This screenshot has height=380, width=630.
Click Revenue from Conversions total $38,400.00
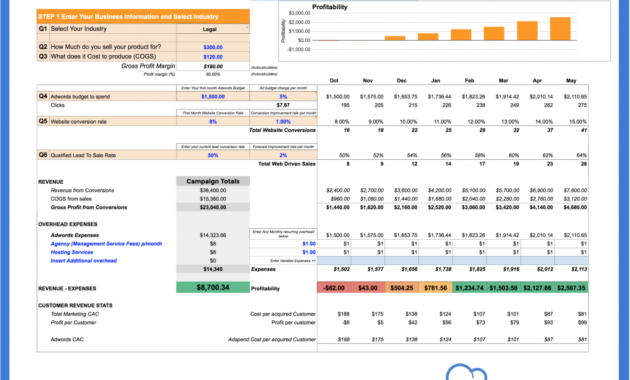[213, 190]
